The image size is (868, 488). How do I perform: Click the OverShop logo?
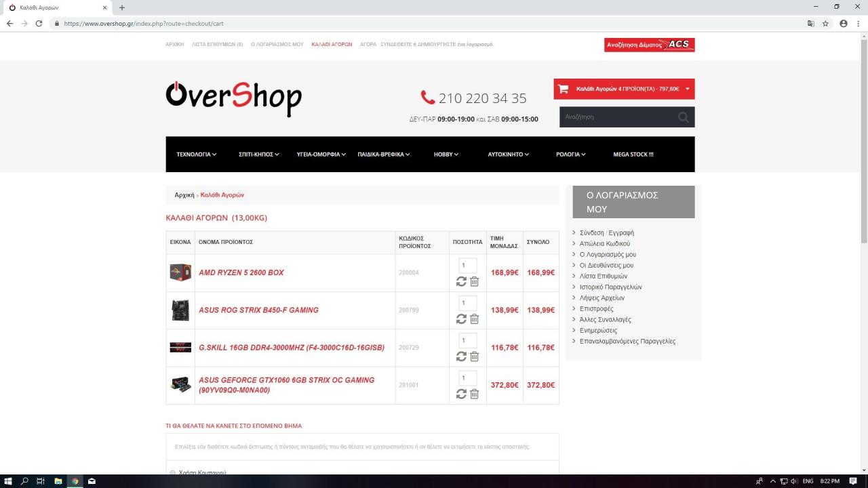pyautogui.click(x=234, y=98)
